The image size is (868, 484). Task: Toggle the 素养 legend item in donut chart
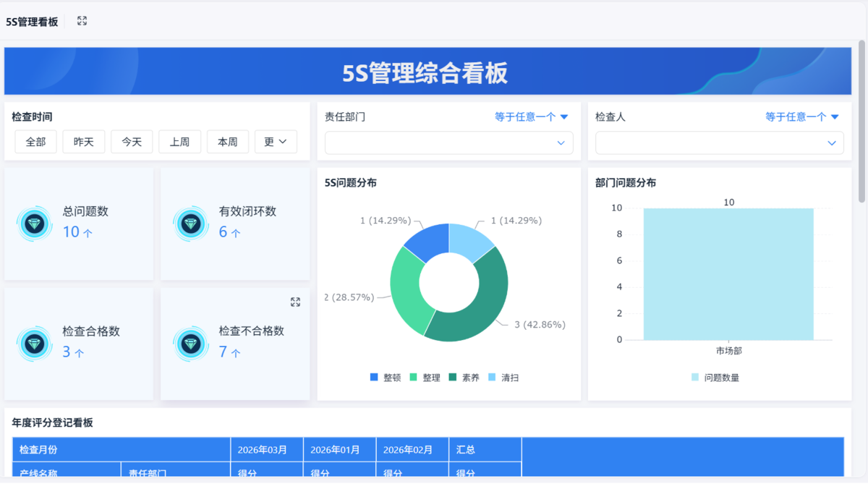pos(464,378)
